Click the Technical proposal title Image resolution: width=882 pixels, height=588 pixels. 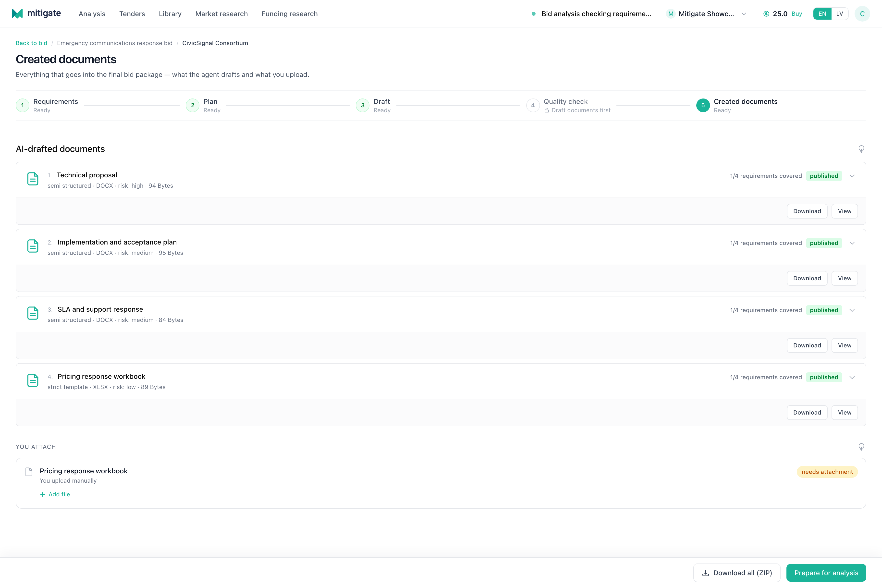click(87, 175)
